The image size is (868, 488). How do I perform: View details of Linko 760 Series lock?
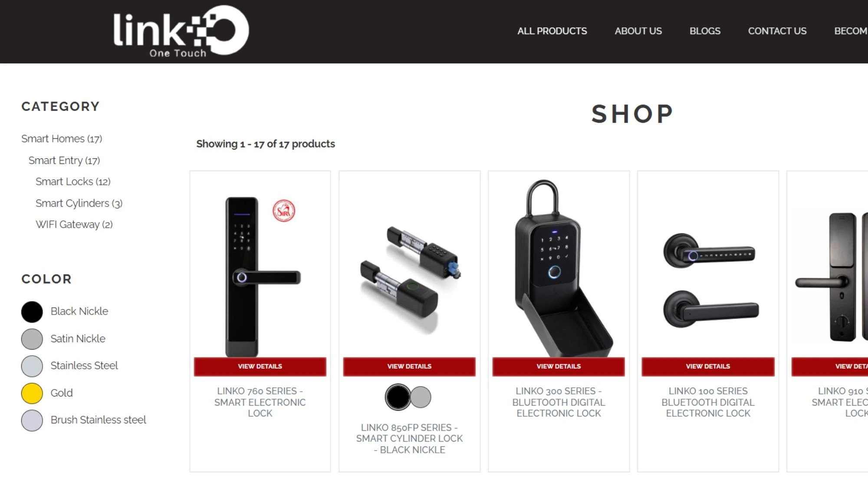coord(260,367)
